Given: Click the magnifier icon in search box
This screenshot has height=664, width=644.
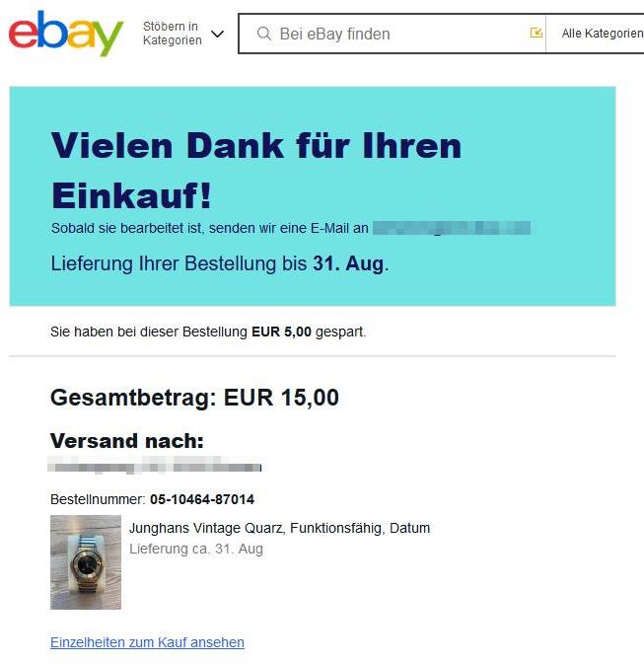Looking at the screenshot, I should point(264,34).
